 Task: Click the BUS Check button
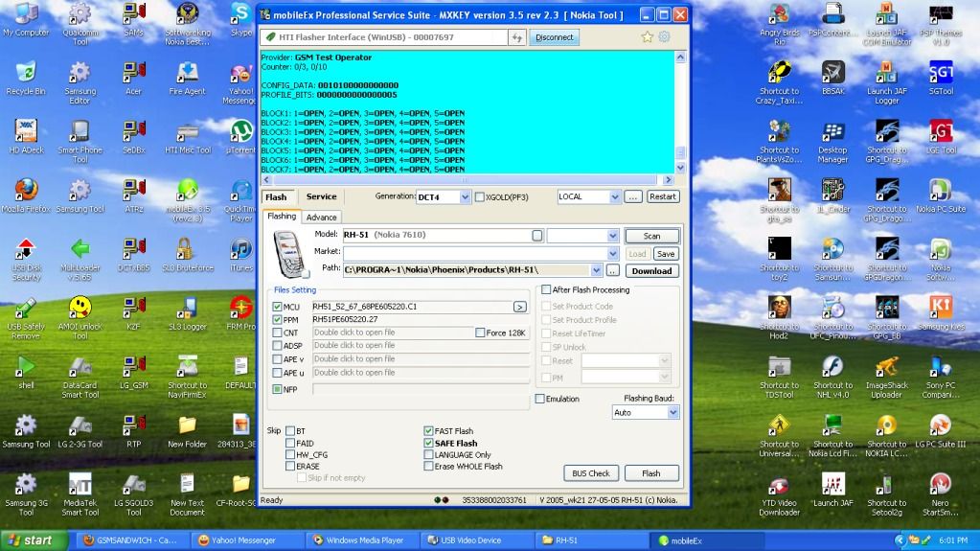[x=591, y=473]
